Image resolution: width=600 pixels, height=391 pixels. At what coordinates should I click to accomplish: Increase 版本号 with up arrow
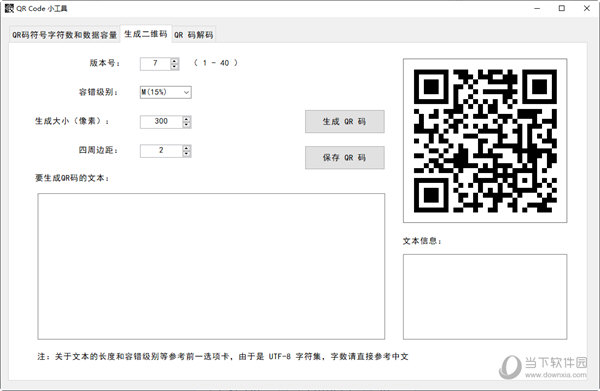[174, 61]
